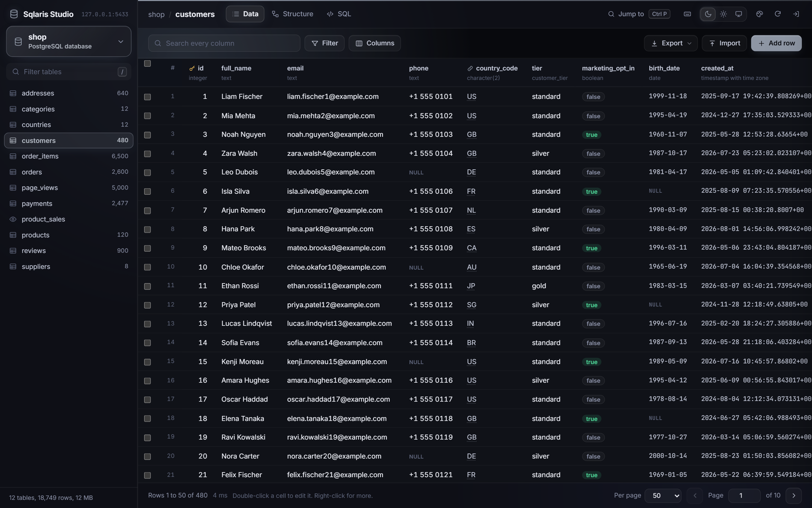The image size is (812, 508).
Task: Click table icon beside payments
Action: coord(13,204)
